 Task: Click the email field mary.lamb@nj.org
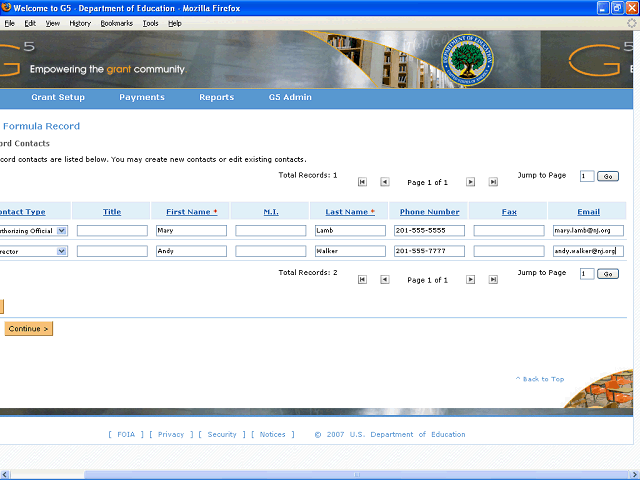point(589,231)
